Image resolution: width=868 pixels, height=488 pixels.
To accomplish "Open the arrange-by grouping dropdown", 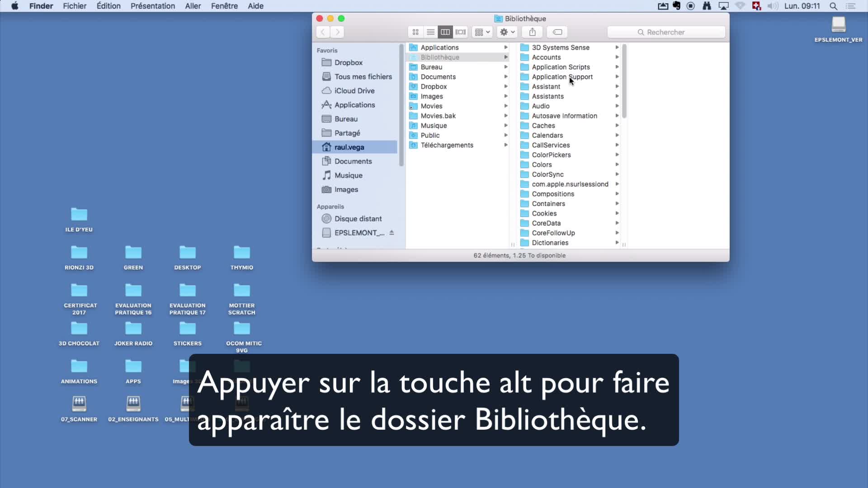I will (x=482, y=32).
